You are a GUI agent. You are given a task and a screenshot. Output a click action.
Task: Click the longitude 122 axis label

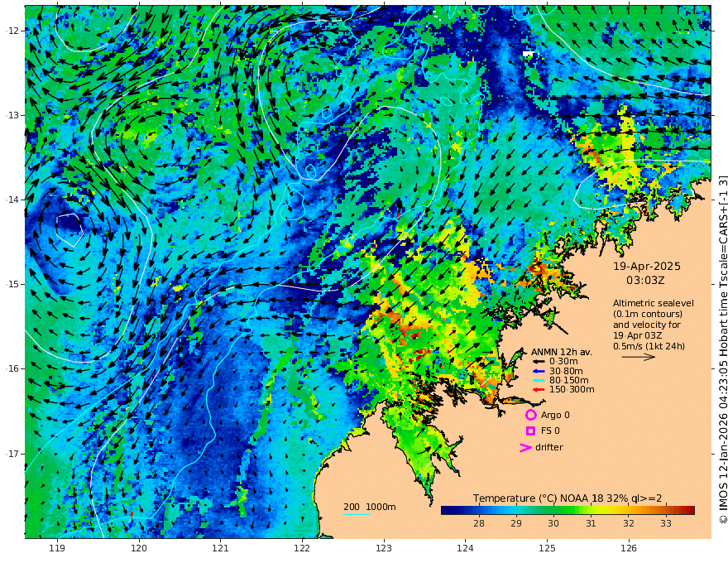tap(302, 549)
